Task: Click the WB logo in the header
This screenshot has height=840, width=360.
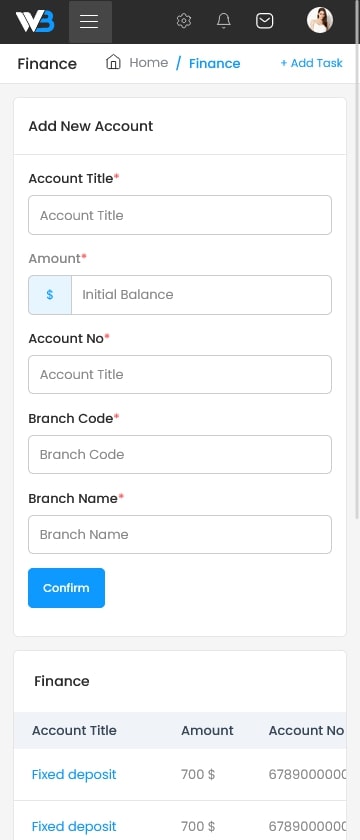Action: (x=35, y=21)
